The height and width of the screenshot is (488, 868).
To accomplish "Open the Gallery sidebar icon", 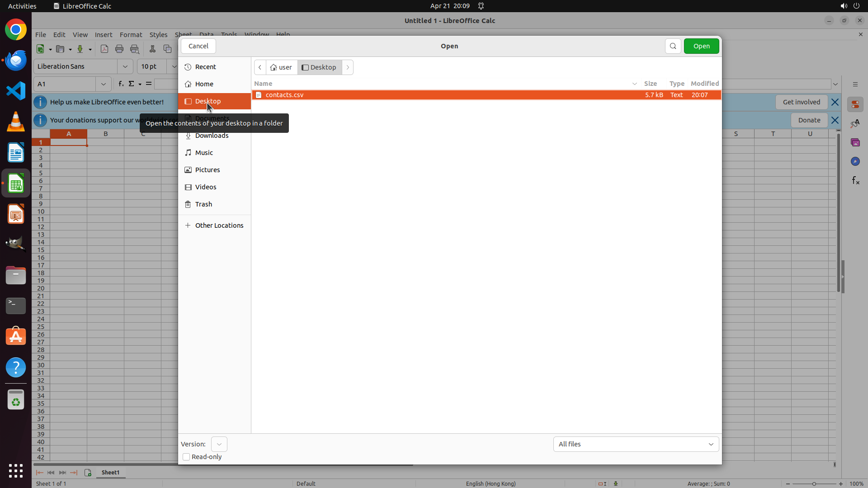I will click(855, 143).
